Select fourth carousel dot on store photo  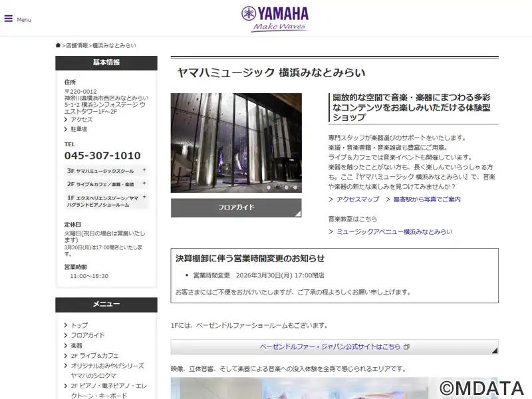[x=295, y=188]
